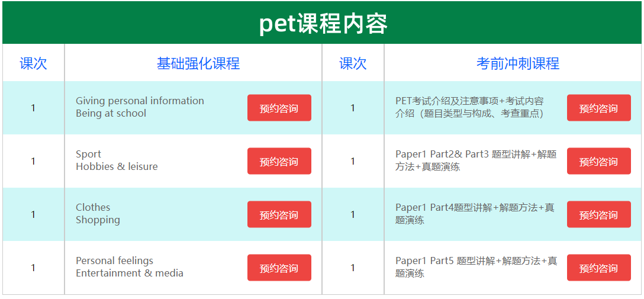Click Paper1 Part5 题型讲解 course description
This screenshot has width=644, height=299.
[x=476, y=267]
